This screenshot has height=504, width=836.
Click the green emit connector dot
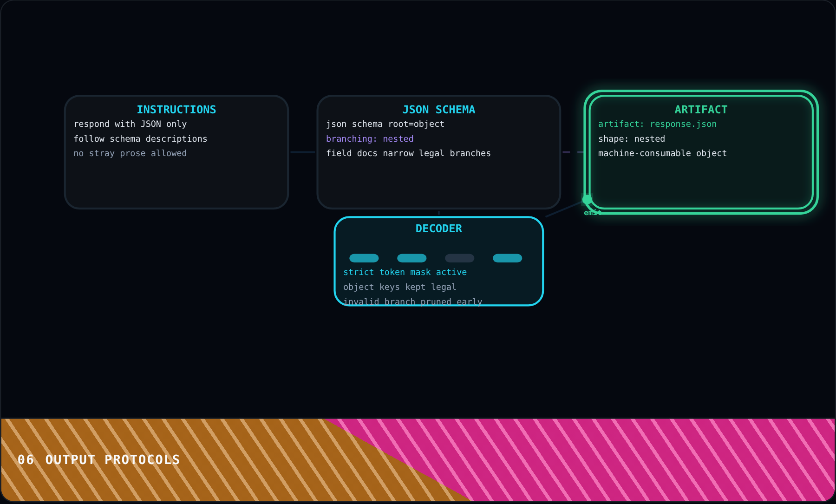click(587, 200)
